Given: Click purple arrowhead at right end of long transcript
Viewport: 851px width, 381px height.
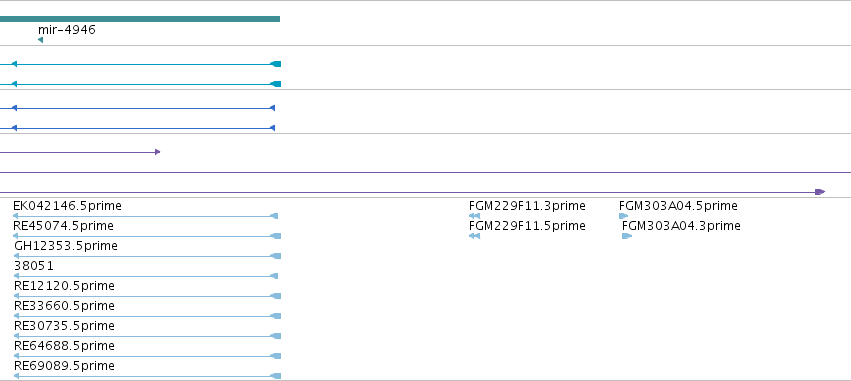Looking at the screenshot, I should tap(820, 192).
